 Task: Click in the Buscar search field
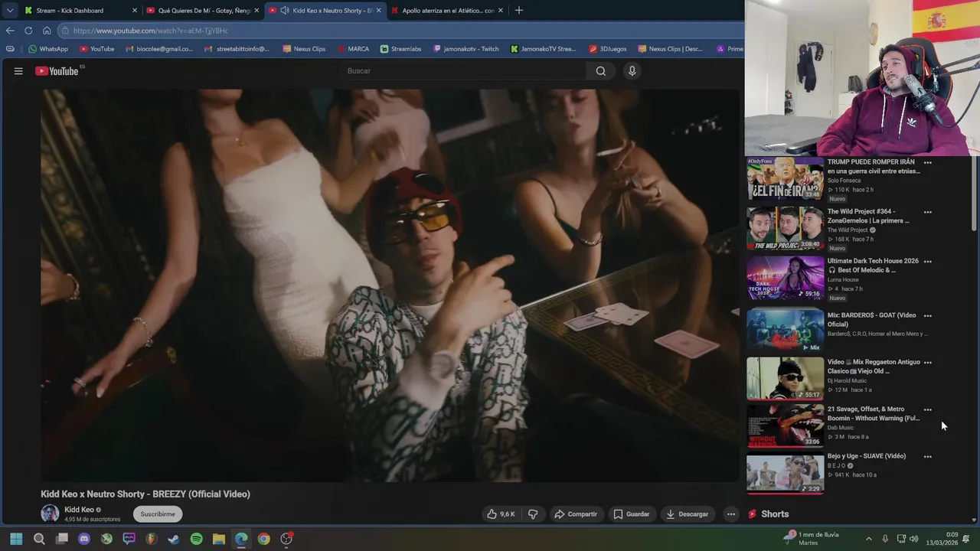click(x=463, y=71)
